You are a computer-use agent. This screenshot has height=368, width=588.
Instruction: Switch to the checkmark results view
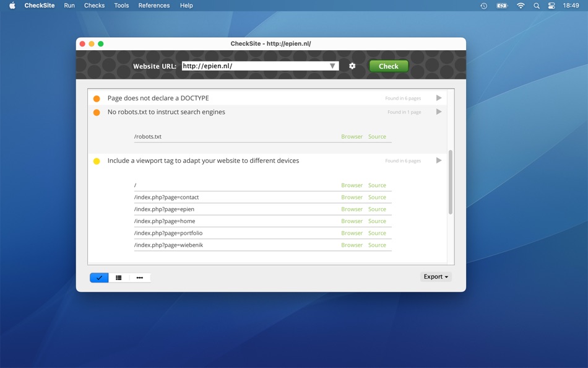click(x=99, y=278)
